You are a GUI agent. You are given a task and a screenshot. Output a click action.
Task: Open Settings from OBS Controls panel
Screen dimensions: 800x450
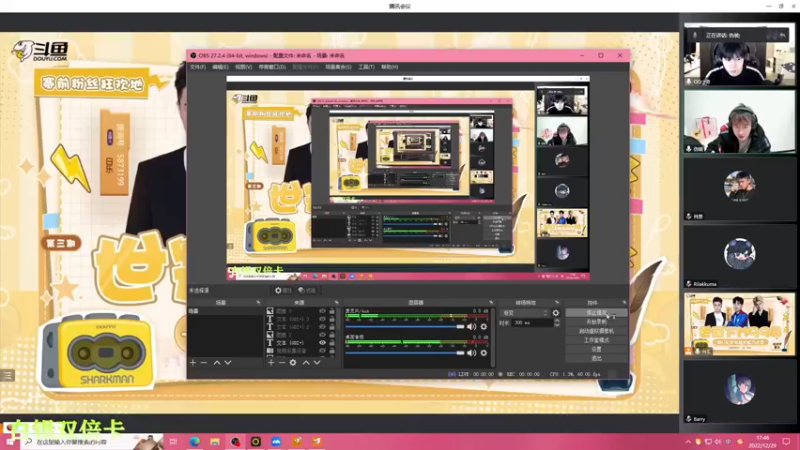pyautogui.click(x=596, y=349)
